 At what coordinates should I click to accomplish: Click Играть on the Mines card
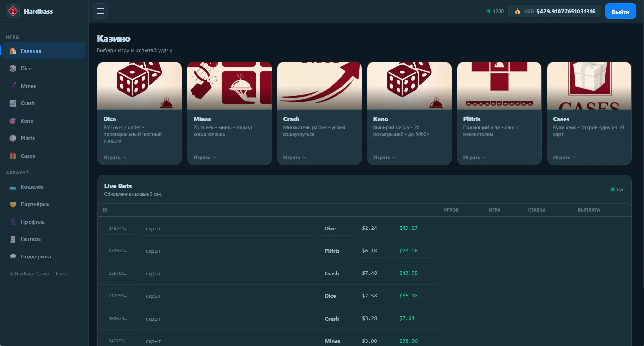[205, 157]
